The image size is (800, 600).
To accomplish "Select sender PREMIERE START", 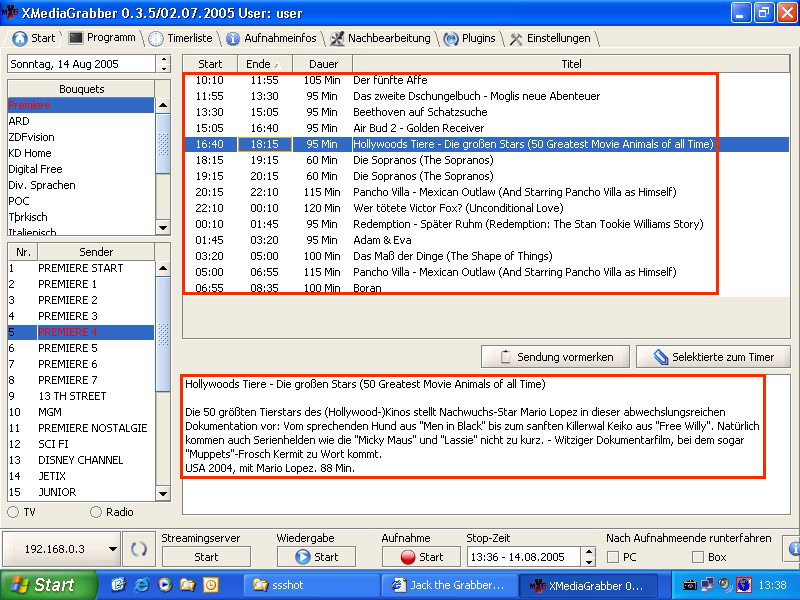I will tap(81, 268).
